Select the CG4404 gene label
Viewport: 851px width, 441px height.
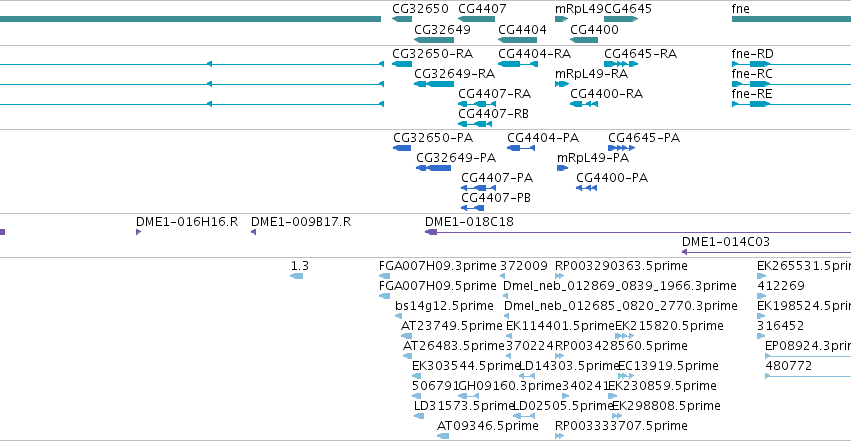522,29
